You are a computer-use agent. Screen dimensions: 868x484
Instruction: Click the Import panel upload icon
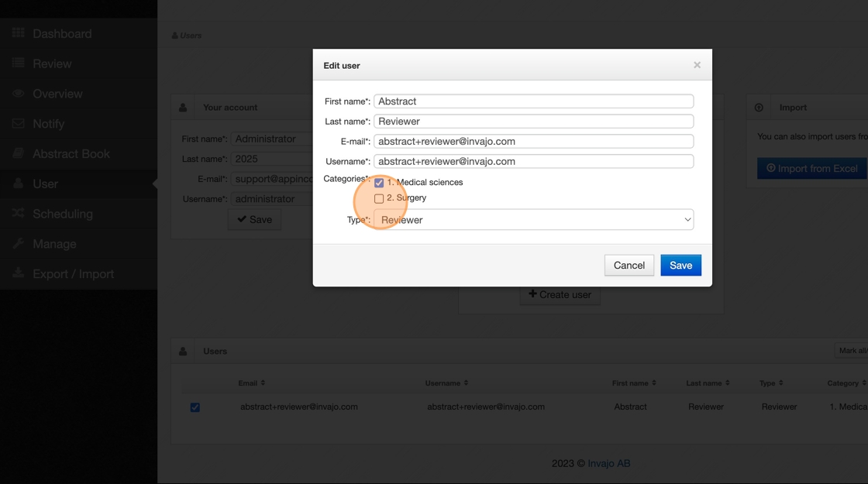coord(759,108)
